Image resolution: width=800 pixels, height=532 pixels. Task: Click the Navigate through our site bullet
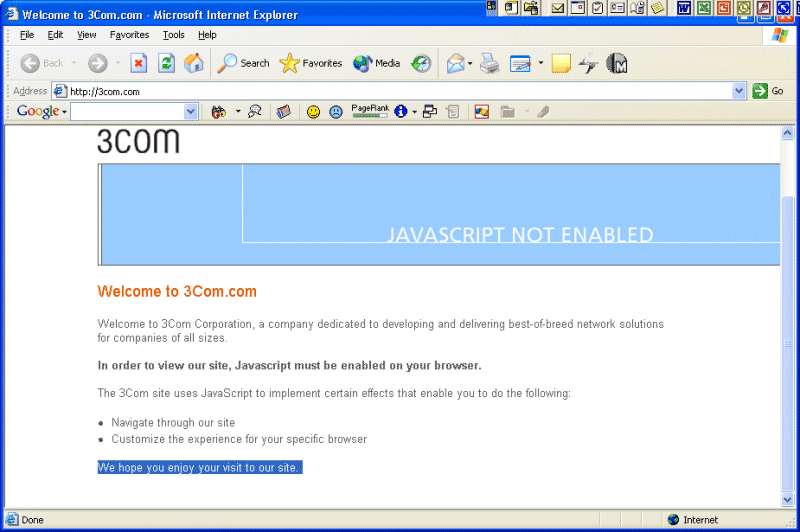(x=173, y=422)
